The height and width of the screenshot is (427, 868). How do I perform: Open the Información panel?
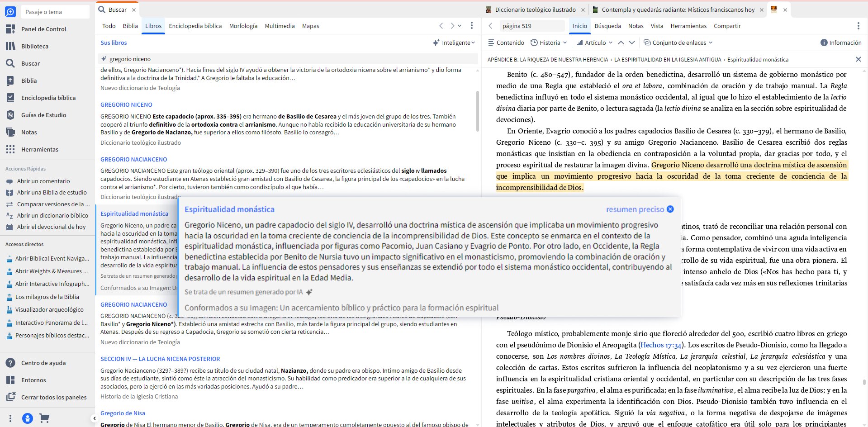(x=841, y=43)
